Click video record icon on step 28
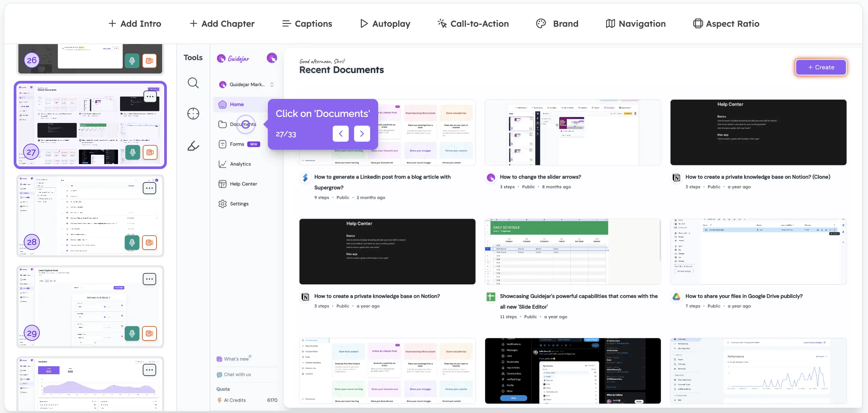The image size is (868, 413). (149, 243)
